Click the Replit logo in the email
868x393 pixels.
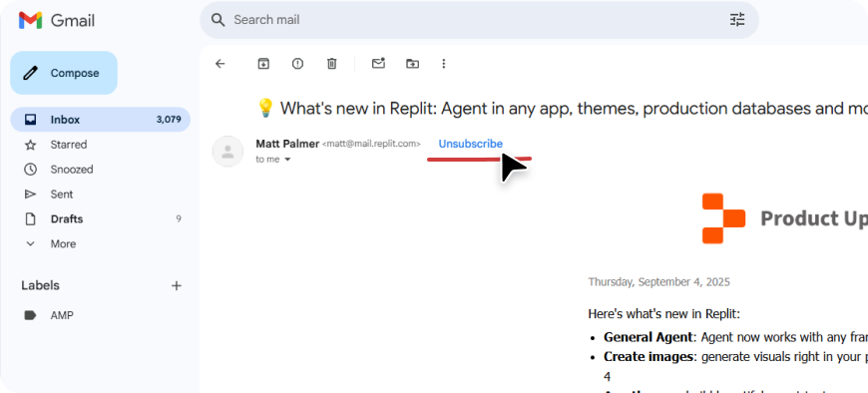723,218
